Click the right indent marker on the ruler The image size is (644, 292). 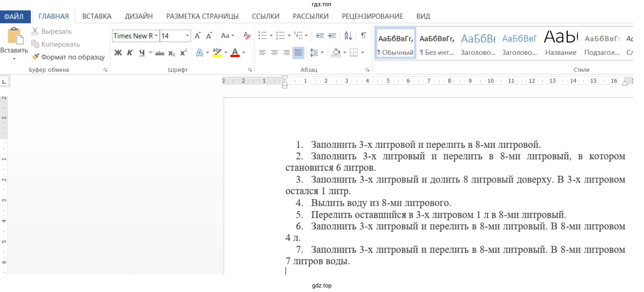click(625, 83)
